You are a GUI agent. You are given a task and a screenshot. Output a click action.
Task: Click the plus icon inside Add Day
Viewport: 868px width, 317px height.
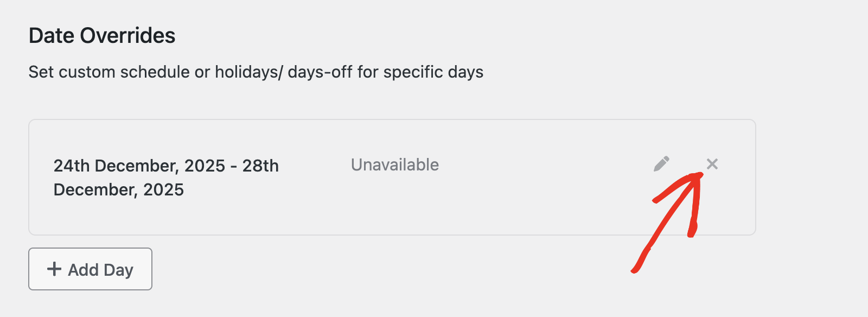[x=54, y=269]
